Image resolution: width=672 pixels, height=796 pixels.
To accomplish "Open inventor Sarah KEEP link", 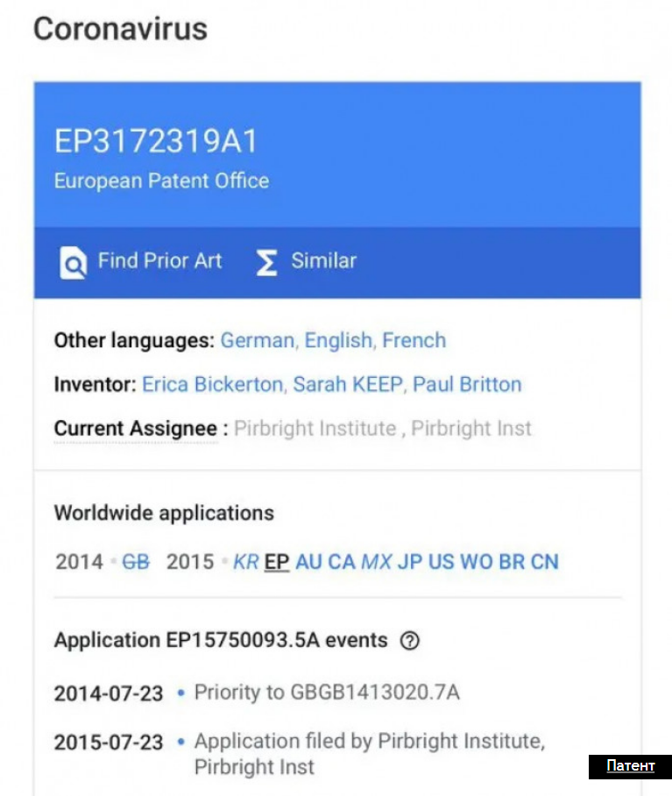I will [x=348, y=385].
